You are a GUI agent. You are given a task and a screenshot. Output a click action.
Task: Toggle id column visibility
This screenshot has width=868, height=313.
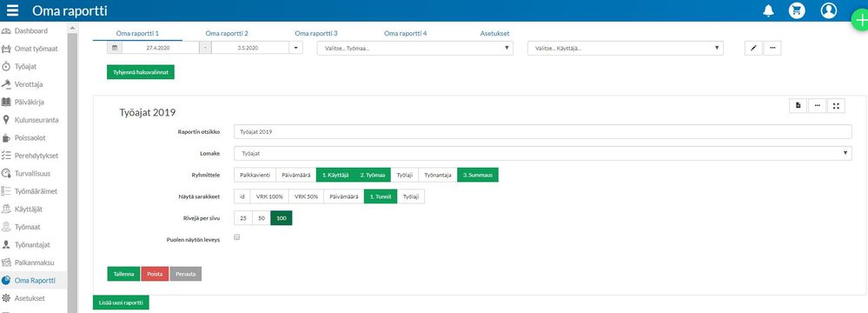[x=242, y=196]
